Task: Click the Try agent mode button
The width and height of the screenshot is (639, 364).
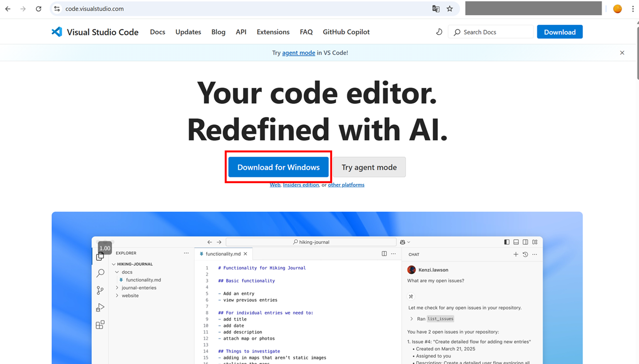Action: tap(369, 167)
